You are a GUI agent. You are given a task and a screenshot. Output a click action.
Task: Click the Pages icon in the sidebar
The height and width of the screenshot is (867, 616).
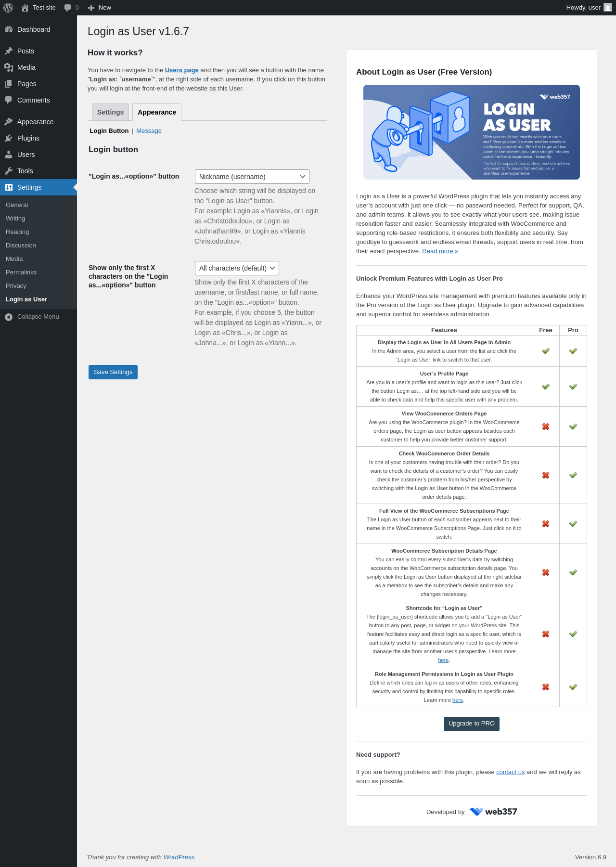click(x=9, y=84)
